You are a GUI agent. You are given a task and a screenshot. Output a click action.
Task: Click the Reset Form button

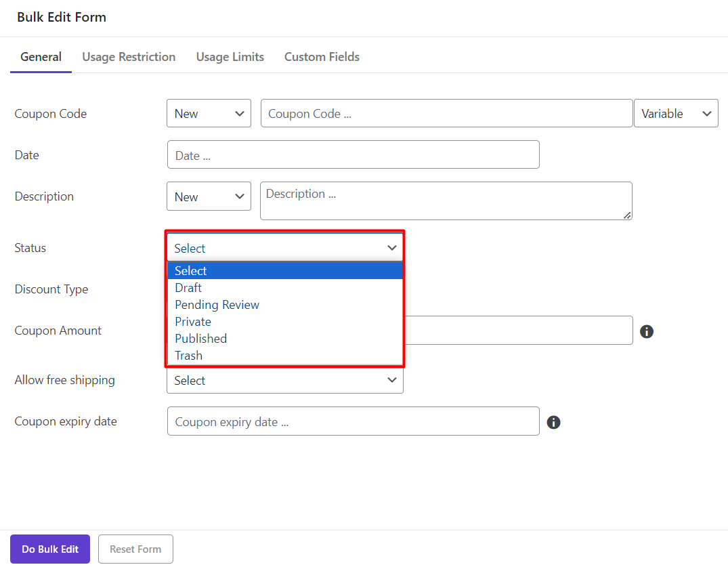[135, 549]
